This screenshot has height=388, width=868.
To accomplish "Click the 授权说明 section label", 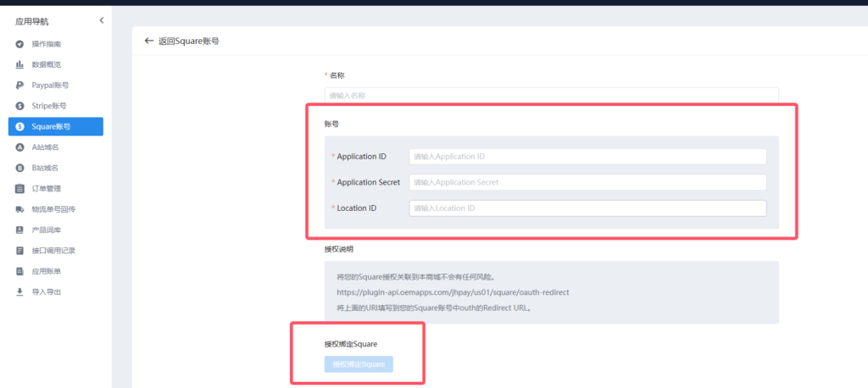I will pos(339,249).
